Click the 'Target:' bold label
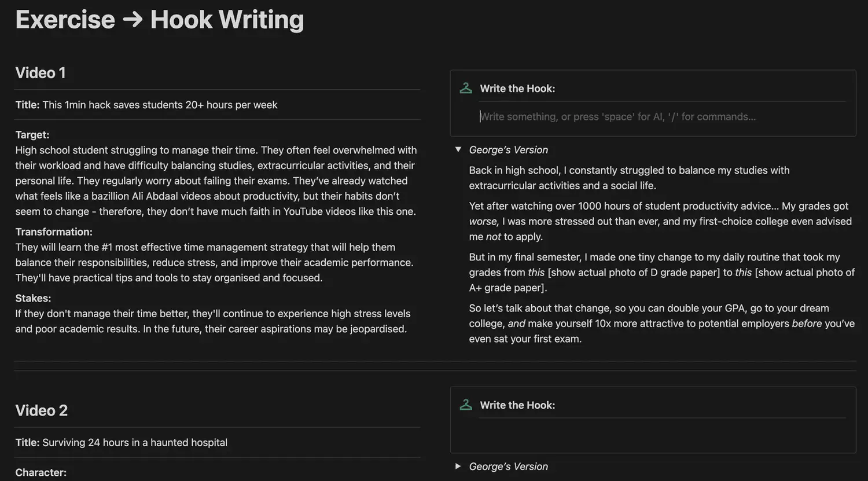The image size is (868, 481). 32,135
